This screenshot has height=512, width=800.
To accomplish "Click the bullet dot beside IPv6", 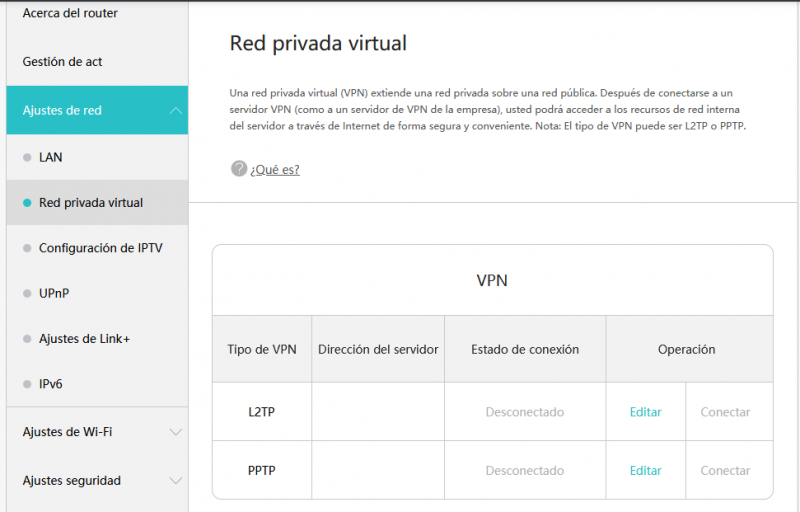I will click(x=27, y=384).
